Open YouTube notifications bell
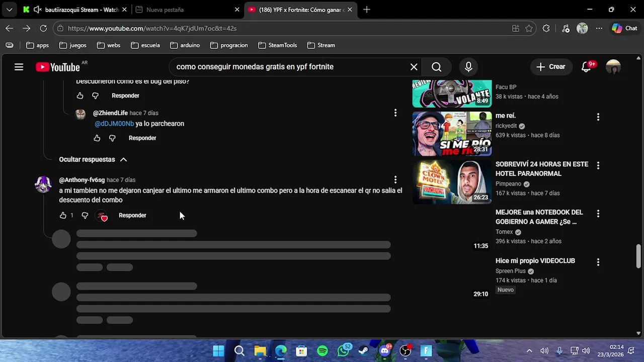Screen dimensions: 644x362 pos(586,67)
